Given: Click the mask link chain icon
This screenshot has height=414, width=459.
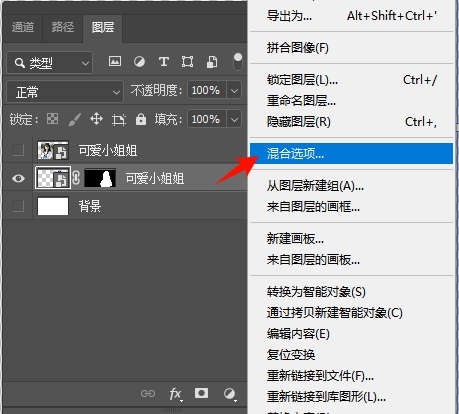Looking at the screenshot, I should pos(76,178).
